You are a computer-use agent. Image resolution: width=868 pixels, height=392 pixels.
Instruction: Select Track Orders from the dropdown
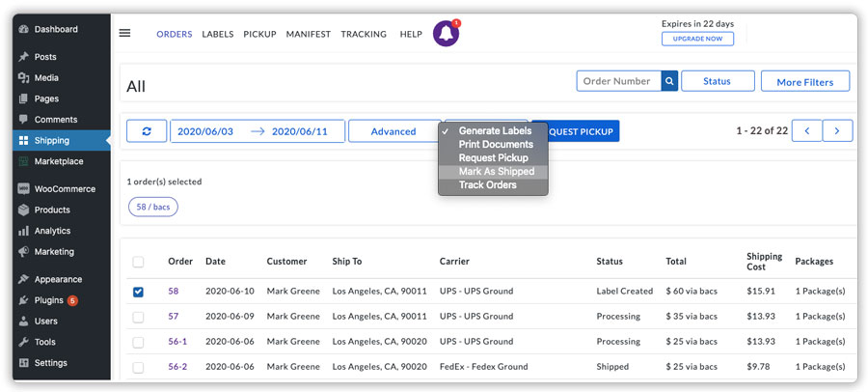pos(493,184)
